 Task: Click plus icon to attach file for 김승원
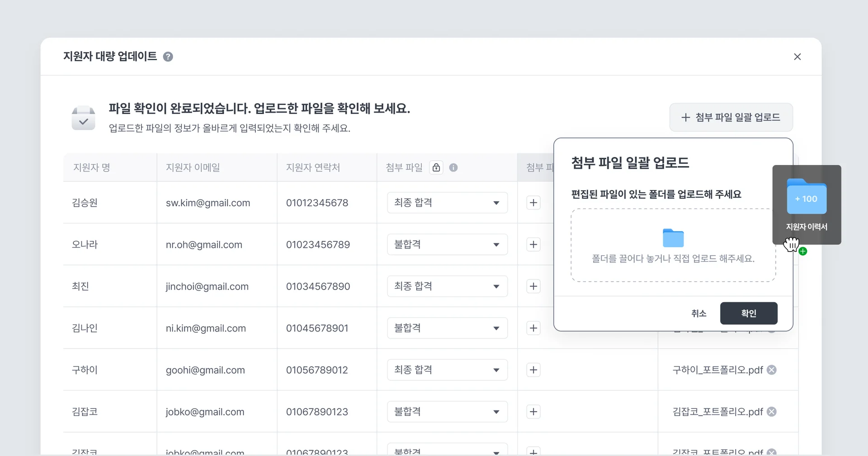(533, 203)
